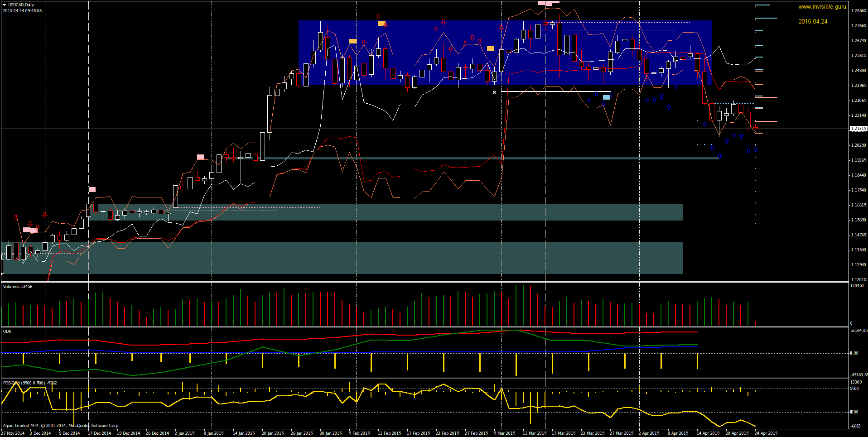Click time axis label 20 Jan 2015

[x=273, y=433]
